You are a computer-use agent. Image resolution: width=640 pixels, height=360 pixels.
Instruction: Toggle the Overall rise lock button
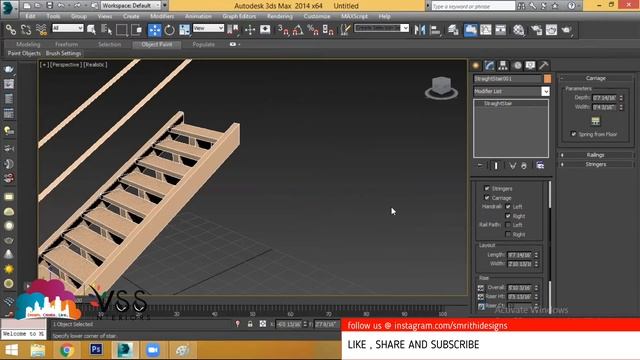(x=481, y=288)
